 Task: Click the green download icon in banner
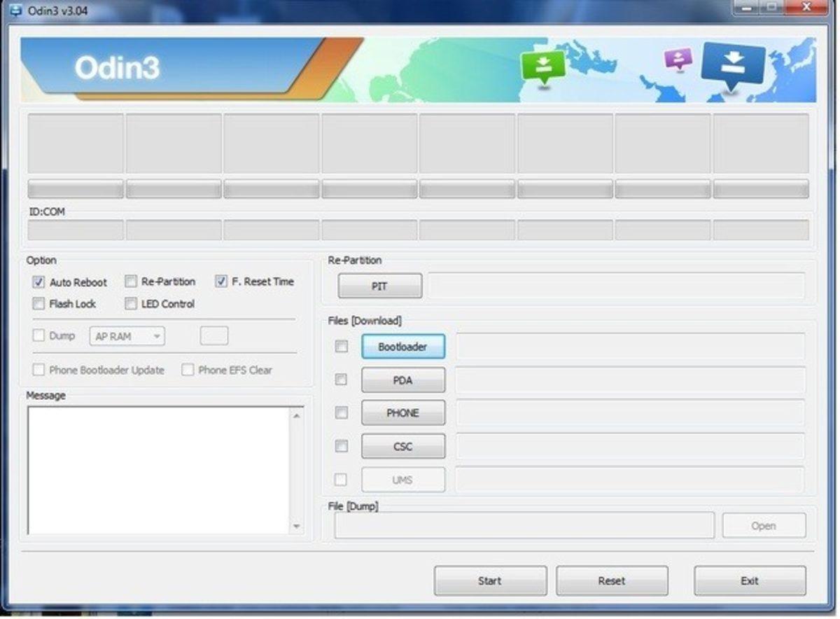(542, 67)
